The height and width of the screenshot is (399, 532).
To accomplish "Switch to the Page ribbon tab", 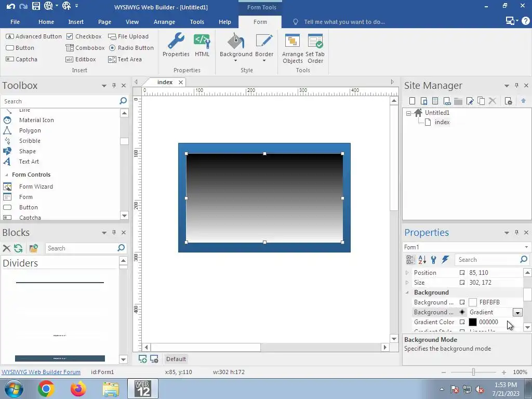I will [x=104, y=22].
